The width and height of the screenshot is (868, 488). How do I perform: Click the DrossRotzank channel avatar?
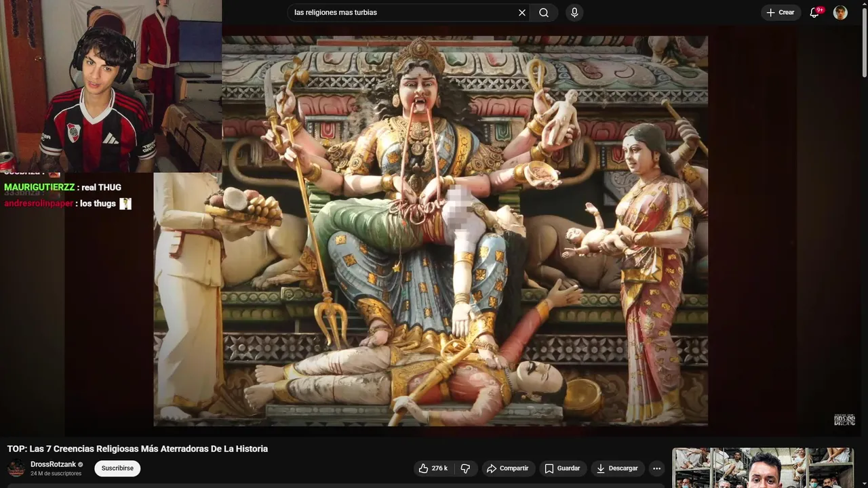[16, 468]
